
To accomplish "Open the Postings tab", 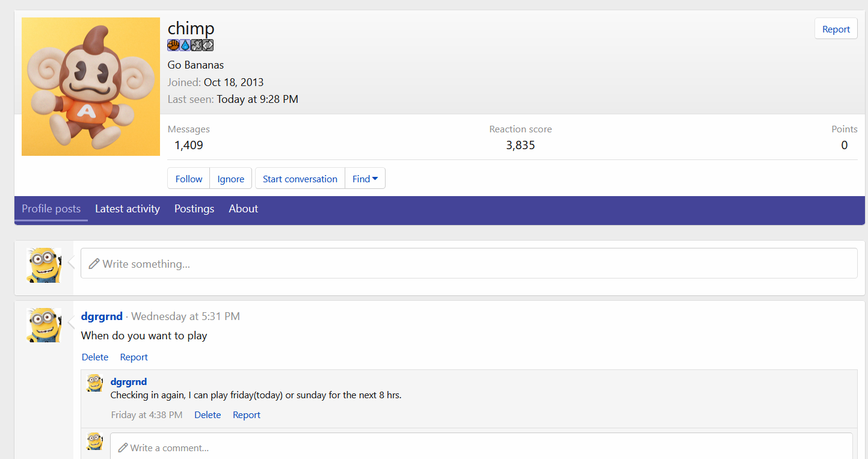I will tap(194, 209).
